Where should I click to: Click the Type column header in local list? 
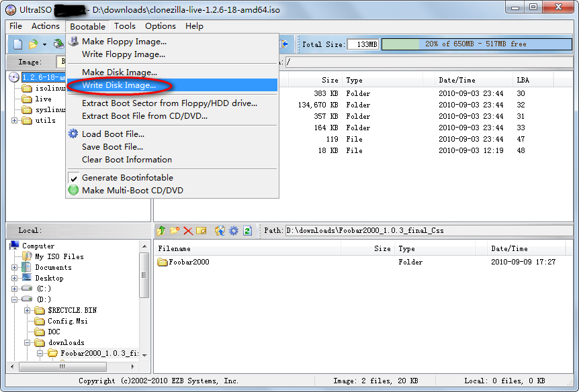click(435, 249)
